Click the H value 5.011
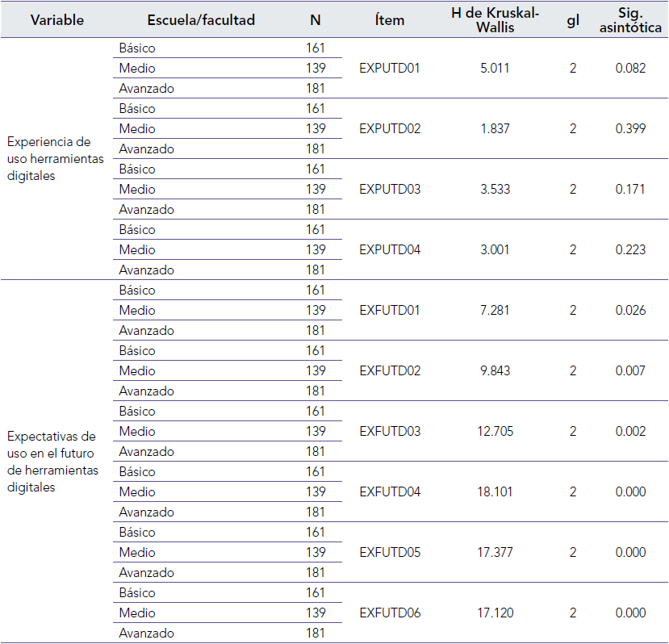Image resolution: width=669 pixels, height=644 pixels. tap(495, 69)
